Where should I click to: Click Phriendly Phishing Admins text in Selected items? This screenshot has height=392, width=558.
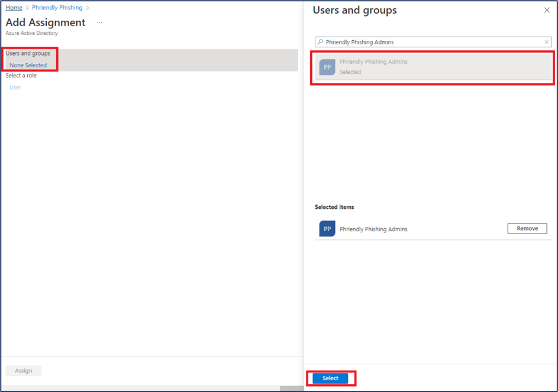(373, 229)
